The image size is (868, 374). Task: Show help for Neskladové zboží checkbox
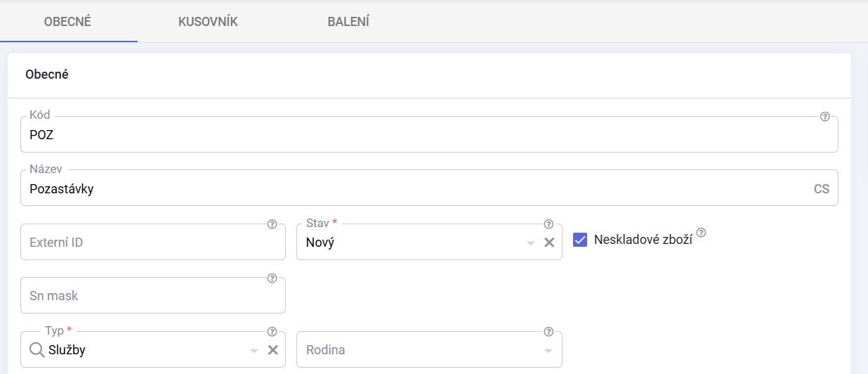tap(701, 233)
